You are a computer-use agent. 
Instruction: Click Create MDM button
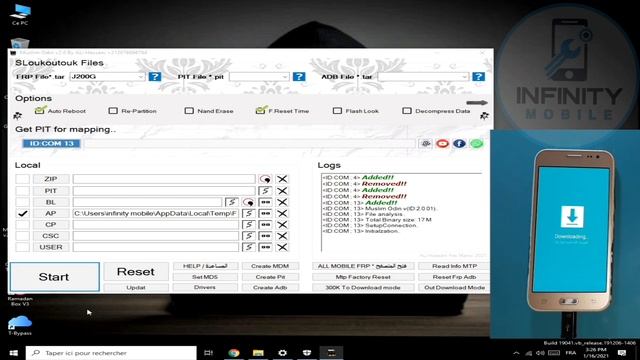(270, 266)
